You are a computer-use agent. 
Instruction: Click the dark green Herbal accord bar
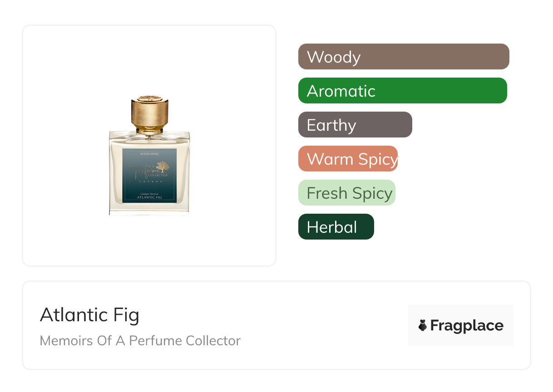[x=336, y=227]
